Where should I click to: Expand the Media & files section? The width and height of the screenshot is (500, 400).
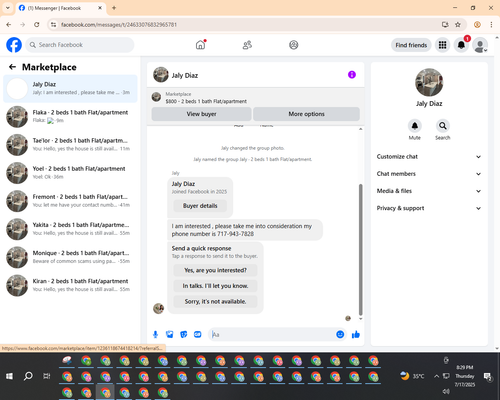coord(429,191)
